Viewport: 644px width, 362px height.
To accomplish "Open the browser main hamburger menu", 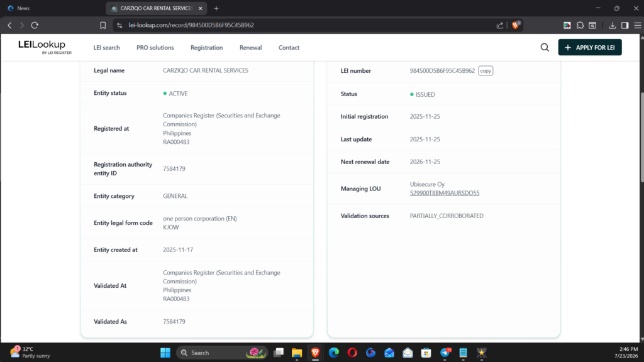I will [638, 25].
